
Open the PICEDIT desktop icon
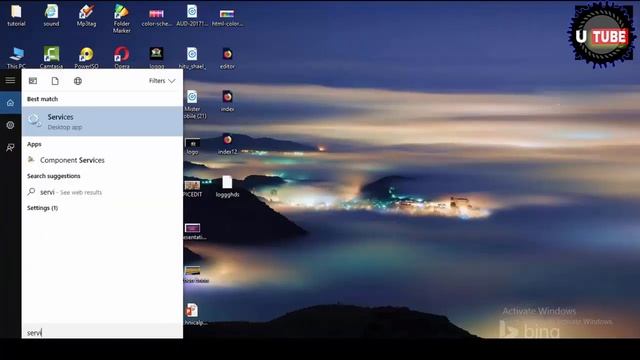[x=193, y=188]
